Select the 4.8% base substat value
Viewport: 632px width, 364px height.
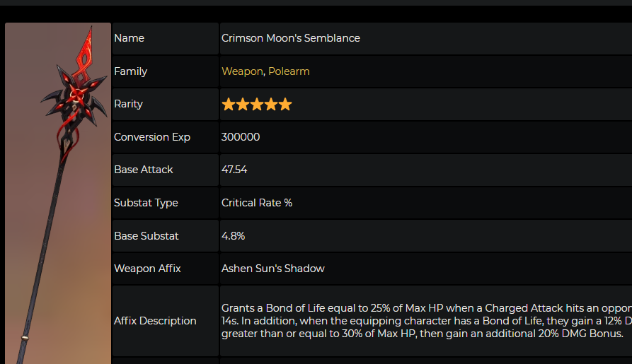click(234, 235)
